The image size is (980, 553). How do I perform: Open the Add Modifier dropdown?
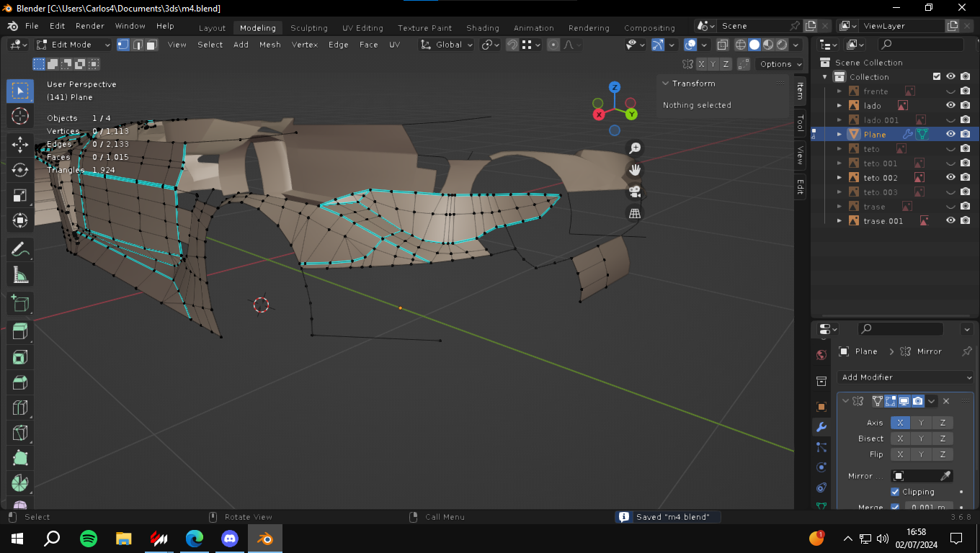point(906,377)
